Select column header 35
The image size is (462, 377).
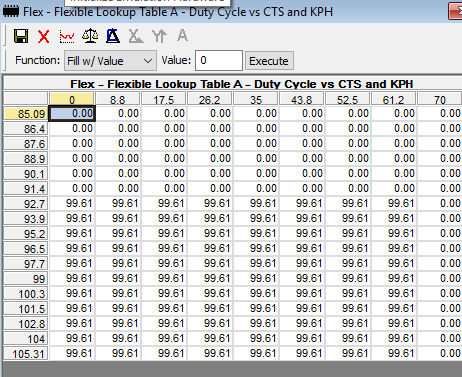(256, 99)
